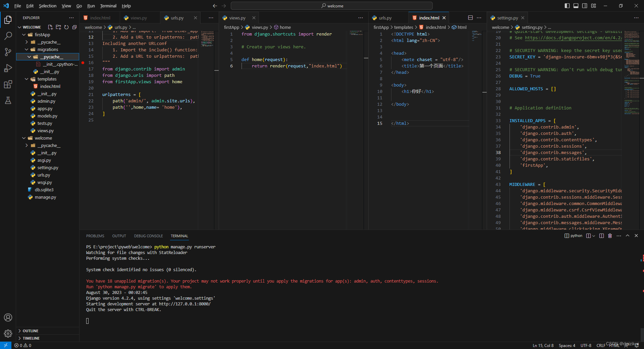This screenshot has width=644, height=349.
Task: Open the http://127.0.0.1:8000/ server link
Action: pos(185,304)
